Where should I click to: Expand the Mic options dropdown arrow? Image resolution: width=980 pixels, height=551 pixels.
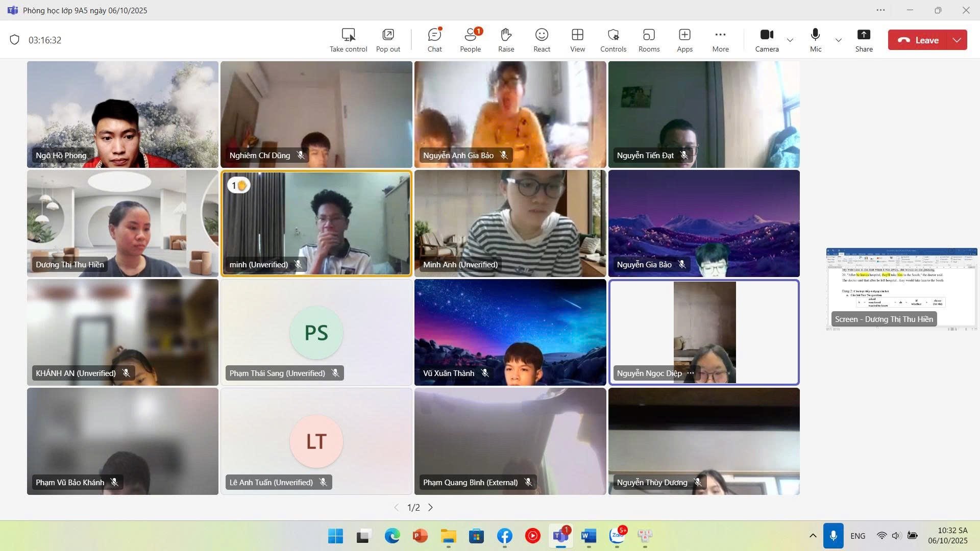(838, 40)
